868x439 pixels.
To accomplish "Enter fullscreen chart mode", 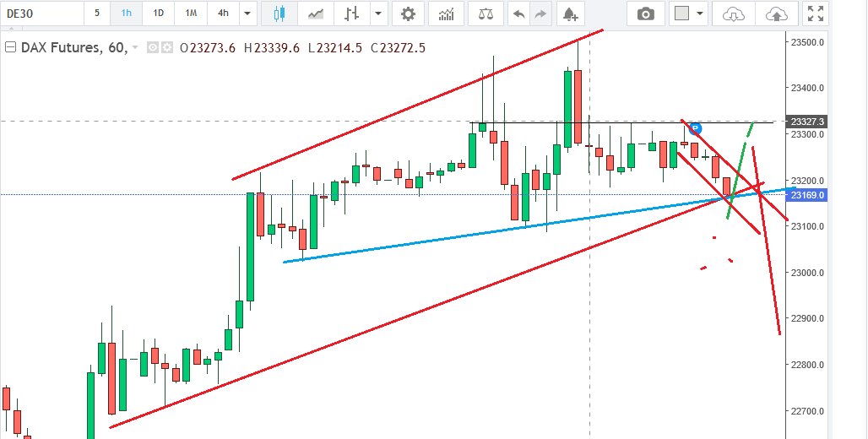I will coord(816,14).
